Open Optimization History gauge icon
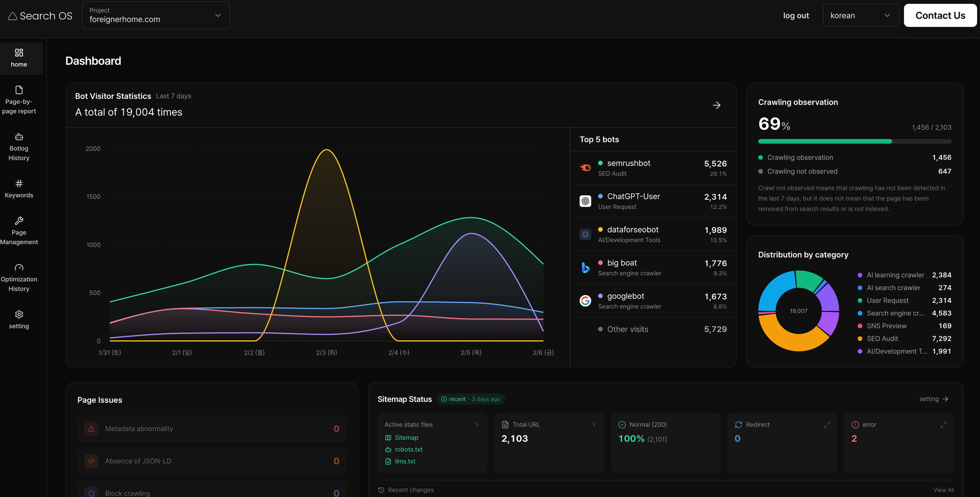 19,268
